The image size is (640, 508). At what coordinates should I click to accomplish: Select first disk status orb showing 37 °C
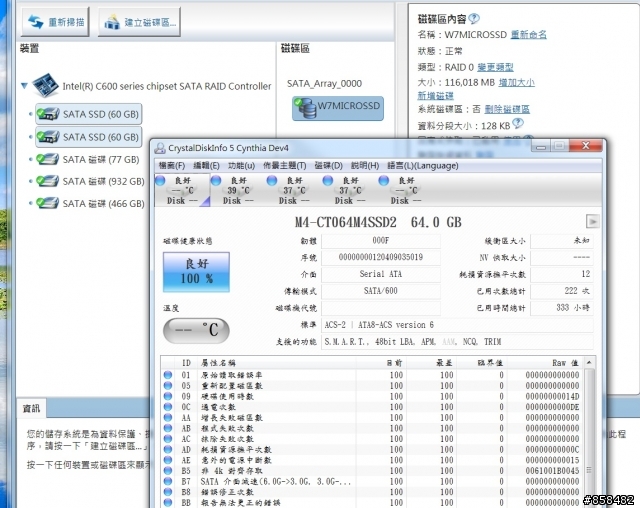272,180
